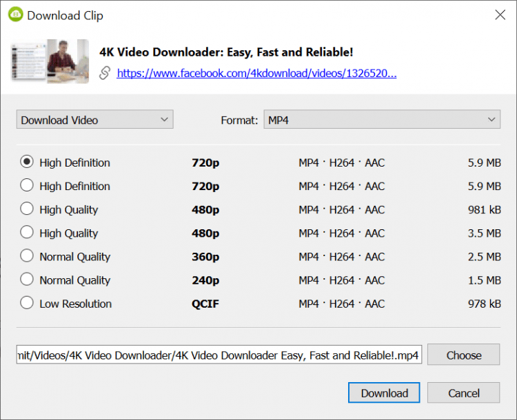Image resolution: width=517 pixels, height=420 pixels.
Task: Close the Download Clip dialog
Action: pyautogui.click(x=500, y=14)
